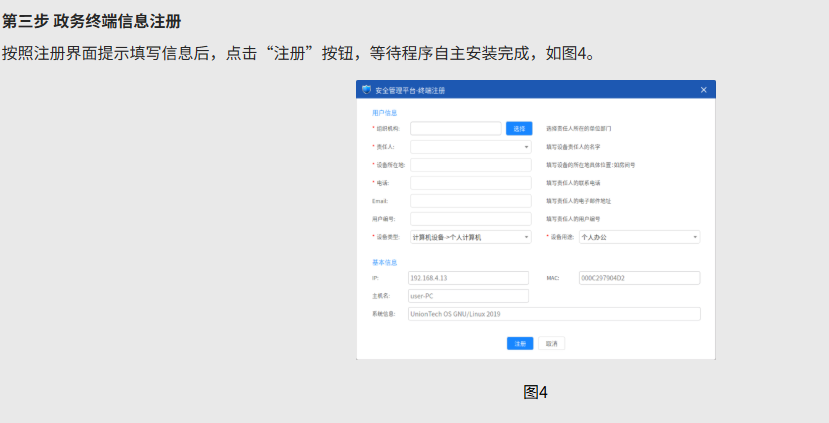Click the 设备所在地 text field
The width and height of the screenshot is (829, 423).
pyautogui.click(x=470, y=165)
